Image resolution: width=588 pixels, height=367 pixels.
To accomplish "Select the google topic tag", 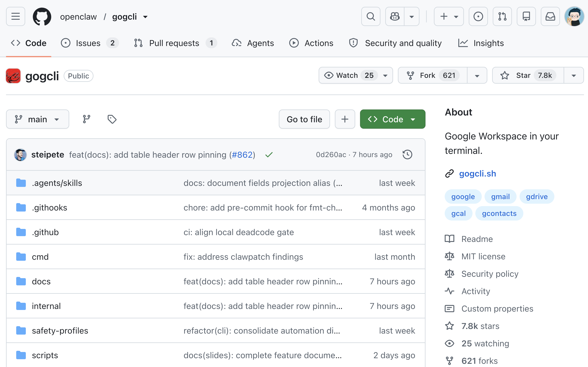I will pos(463,197).
